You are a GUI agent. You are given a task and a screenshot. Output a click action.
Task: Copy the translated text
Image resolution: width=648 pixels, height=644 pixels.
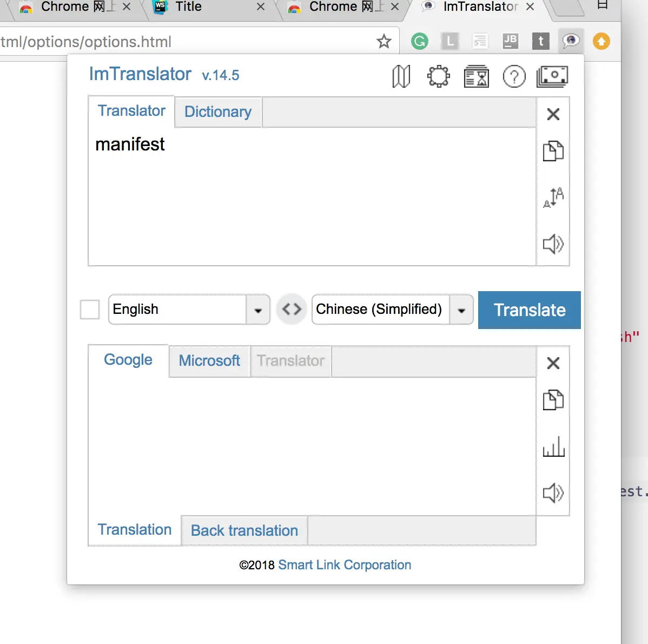tap(553, 400)
